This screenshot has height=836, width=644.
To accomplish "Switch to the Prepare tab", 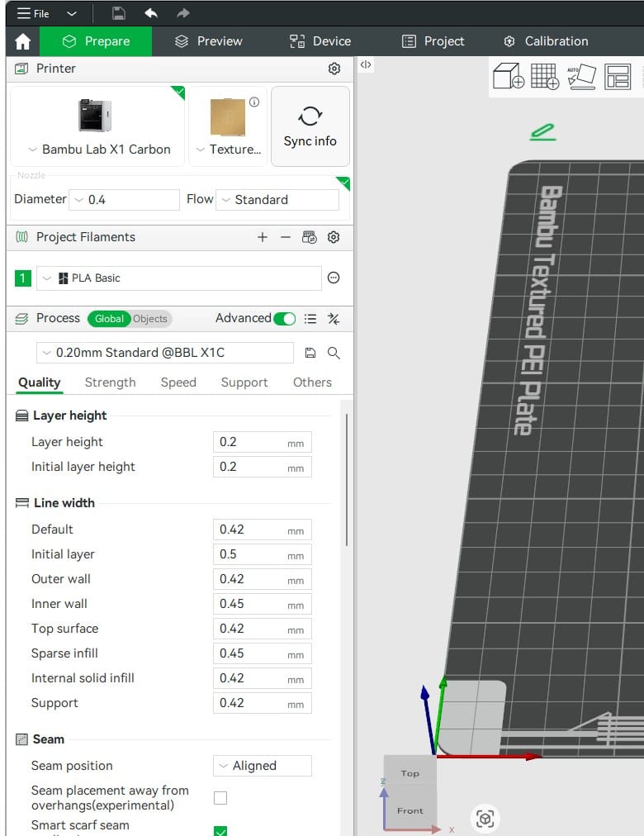I will click(x=96, y=41).
